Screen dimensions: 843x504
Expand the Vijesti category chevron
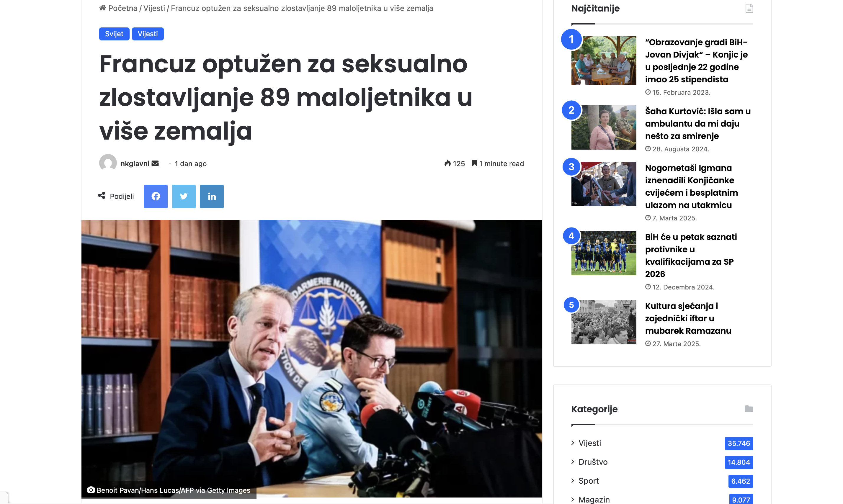coord(573,443)
